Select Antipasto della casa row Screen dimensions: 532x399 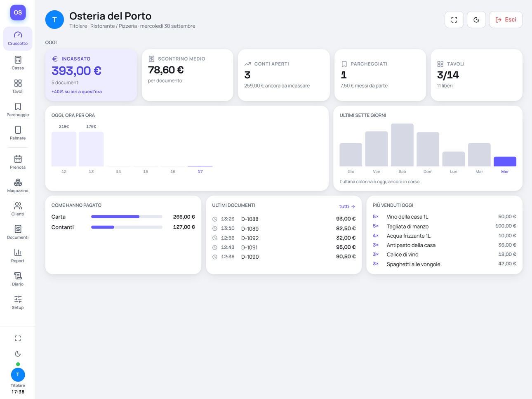pos(444,245)
